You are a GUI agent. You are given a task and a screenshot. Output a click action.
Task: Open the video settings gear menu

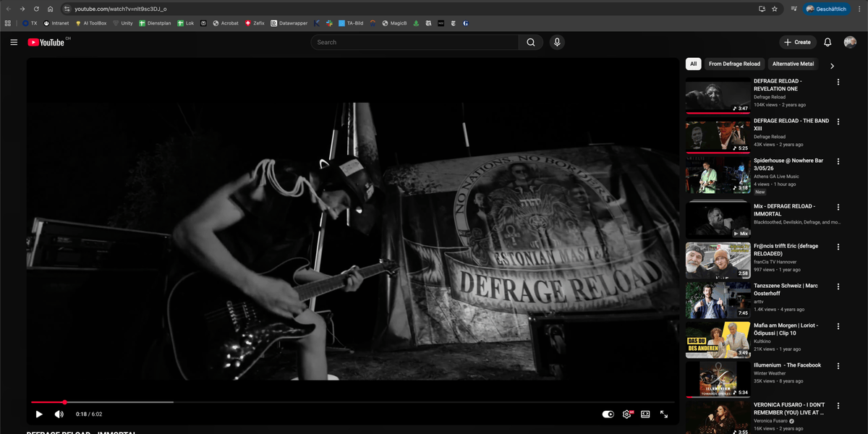coord(626,414)
